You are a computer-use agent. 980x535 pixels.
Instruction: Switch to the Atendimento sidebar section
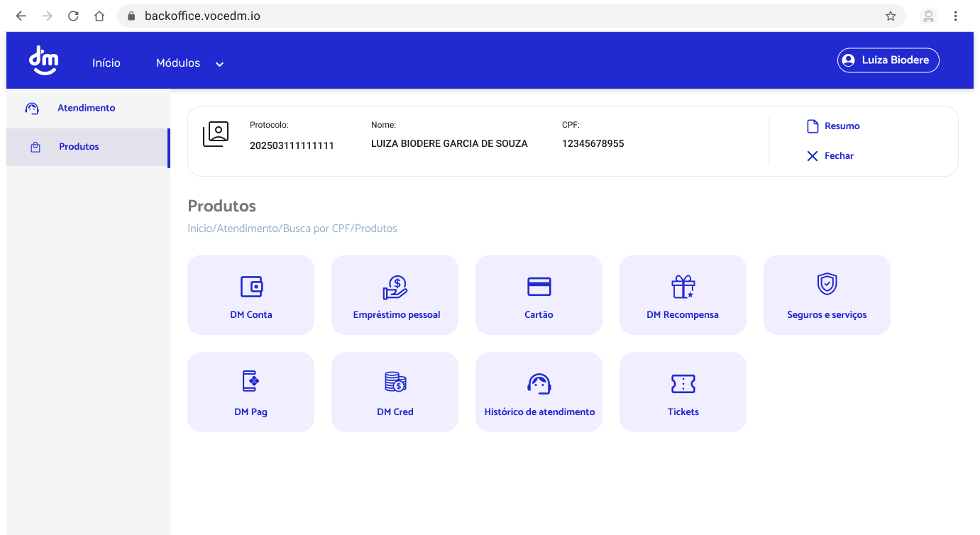86,108
